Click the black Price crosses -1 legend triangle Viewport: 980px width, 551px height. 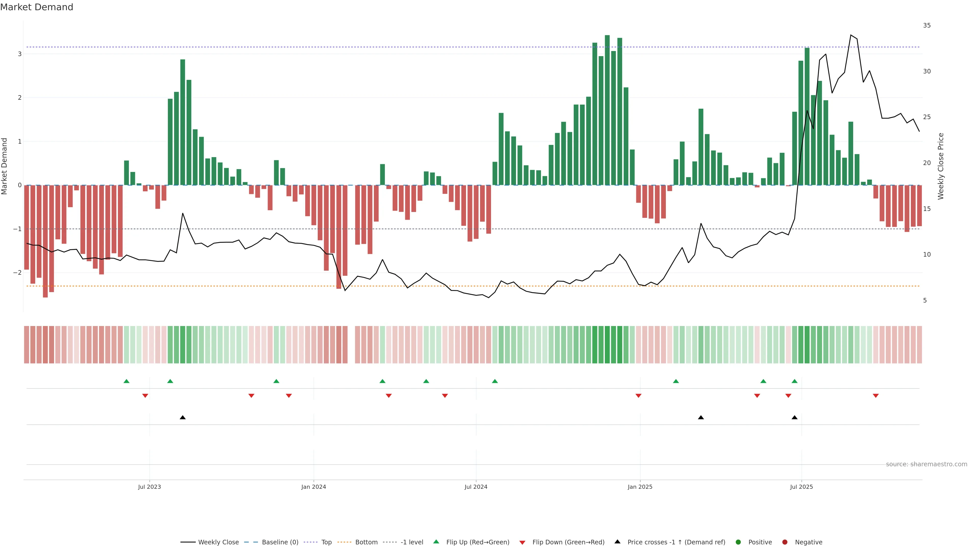[x=617, y=542]
